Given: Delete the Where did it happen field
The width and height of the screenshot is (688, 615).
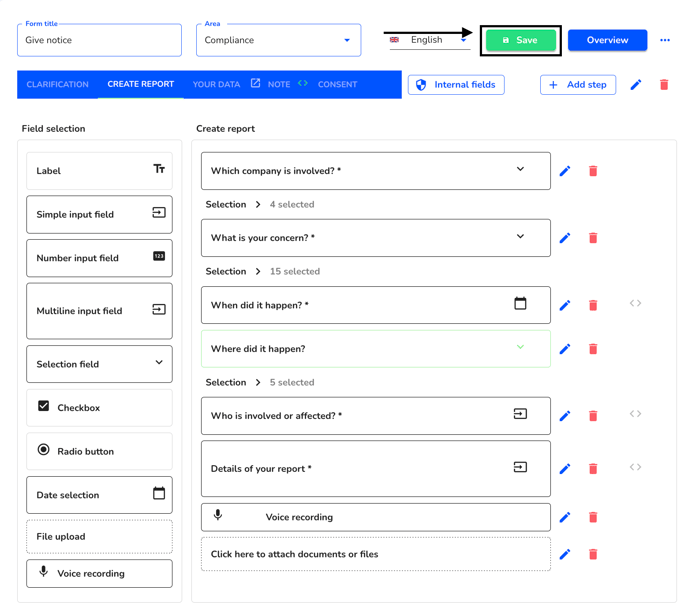Looking at the screenshot, I should 593,349.
